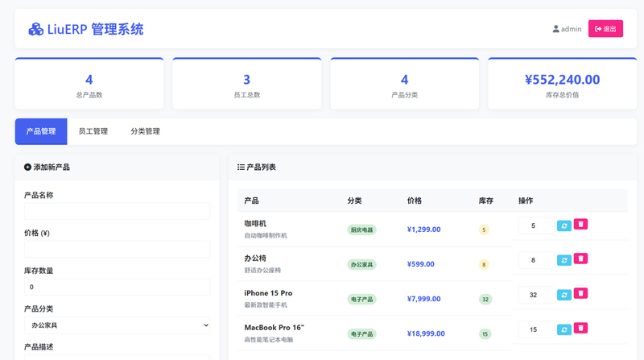Click the 库存总价值 summary card
Viewport: 644px width, 360px height.
562,84
